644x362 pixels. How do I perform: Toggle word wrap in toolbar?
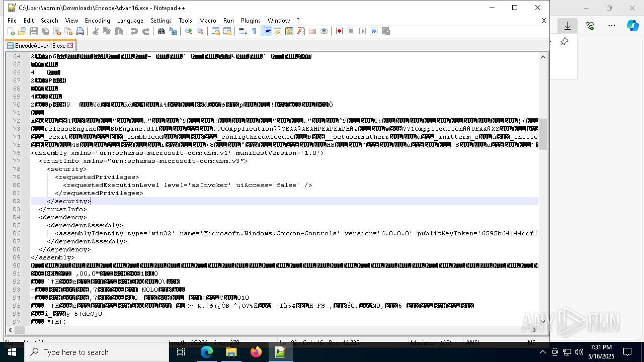pos(243,31)
